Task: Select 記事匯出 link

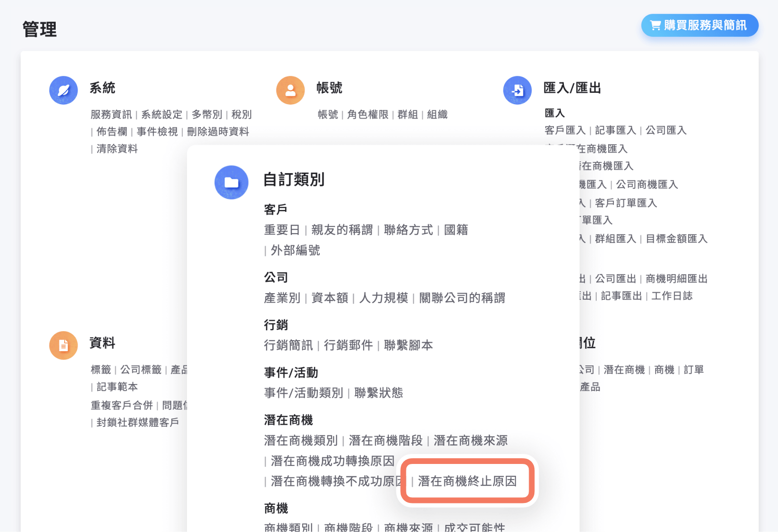Action: tap(621, 296)
